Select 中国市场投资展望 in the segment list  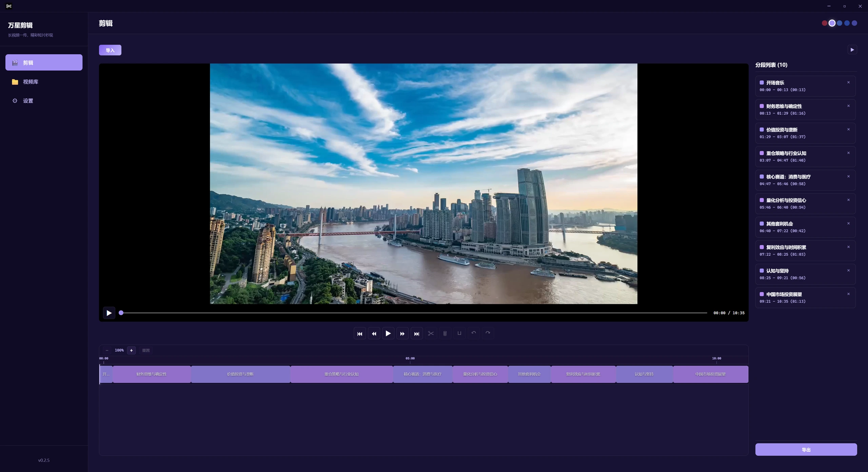(x=805, y=298)
